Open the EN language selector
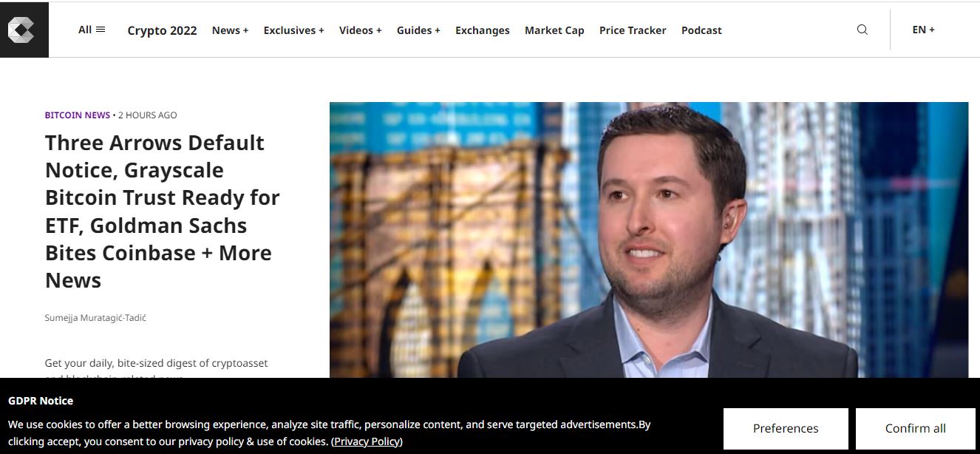 tap(924, 30)
